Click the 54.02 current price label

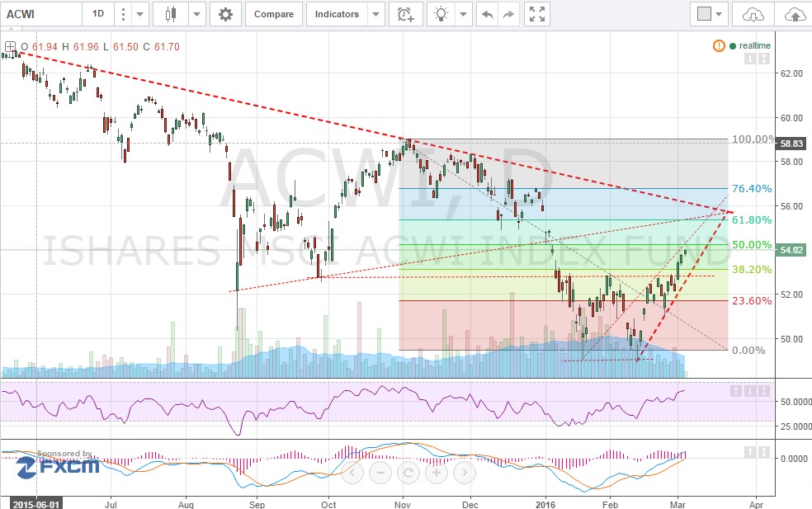pyautogui.click(x=791, y=250)
